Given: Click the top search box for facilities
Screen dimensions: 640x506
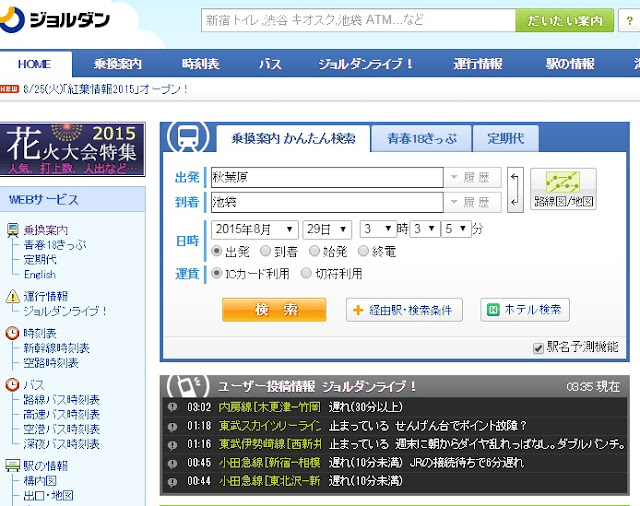Looking at the screenshot, I should pyautogui.click(x=358, y=20).
